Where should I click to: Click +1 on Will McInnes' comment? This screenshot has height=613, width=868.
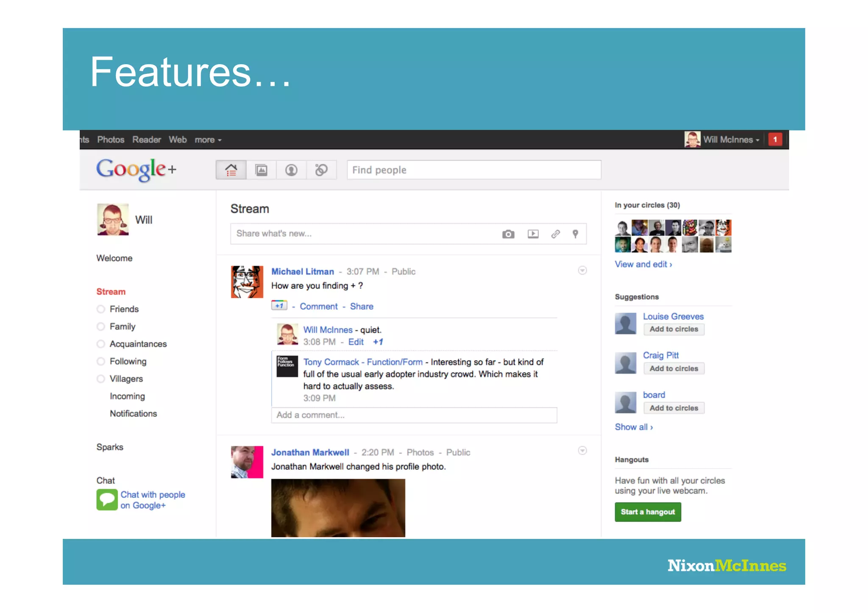coord(378,342)
